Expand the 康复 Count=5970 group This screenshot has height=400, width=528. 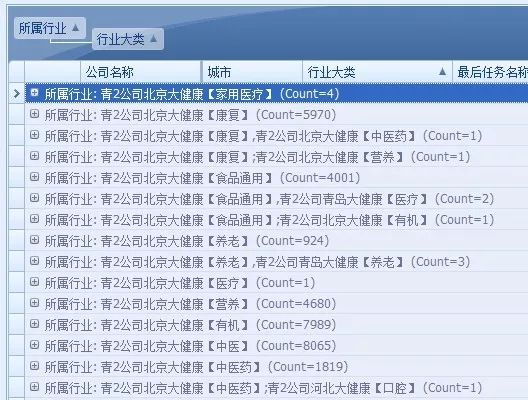click(34, 114)
